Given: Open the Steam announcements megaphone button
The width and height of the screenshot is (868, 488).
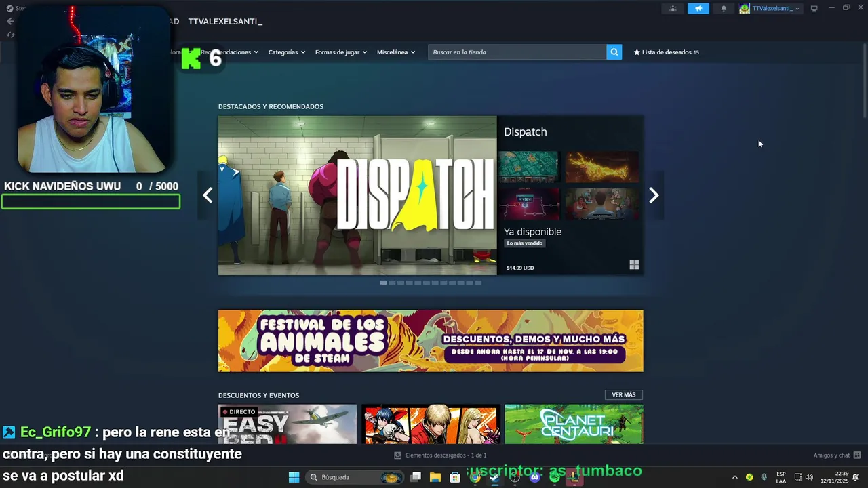Looking at the screenshot, I should (698, 8).
